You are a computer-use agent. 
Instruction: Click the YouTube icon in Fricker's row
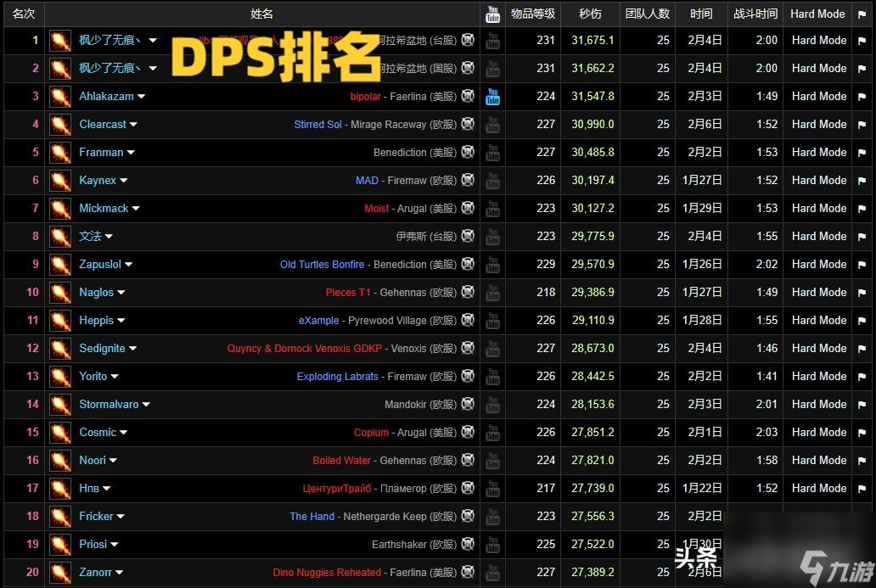click(492, 517)
